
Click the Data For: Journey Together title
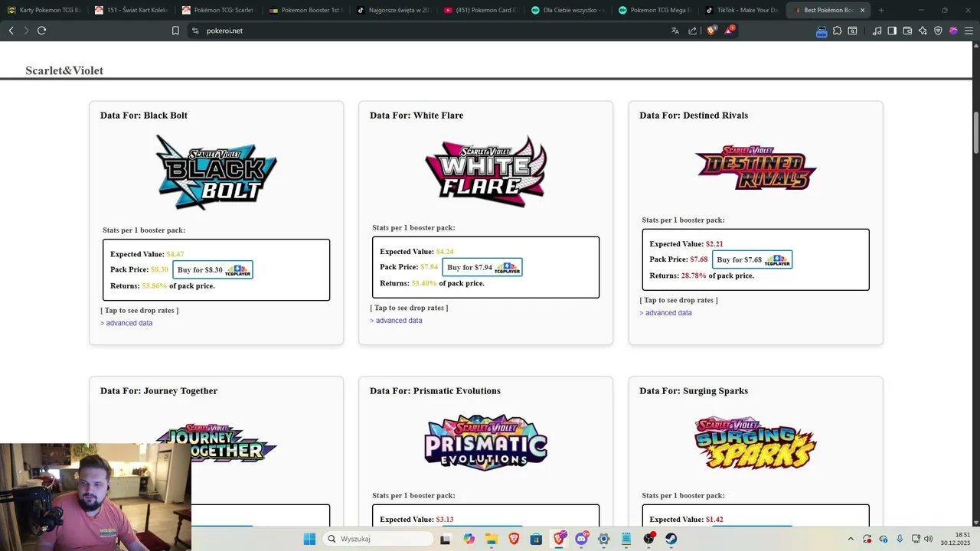pyautogui.click(x=158, y=391)
